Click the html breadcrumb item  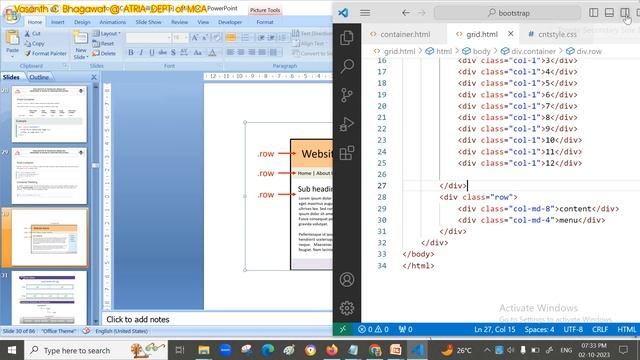click(x=439, y=51)
